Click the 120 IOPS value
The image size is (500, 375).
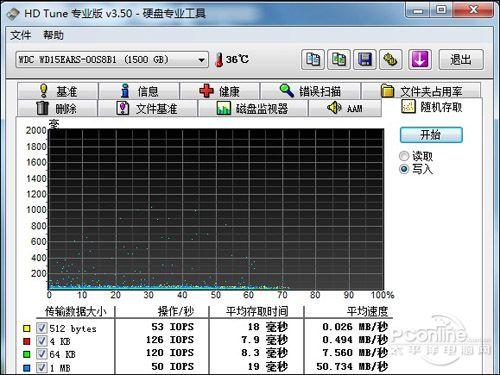coord(170,353)
